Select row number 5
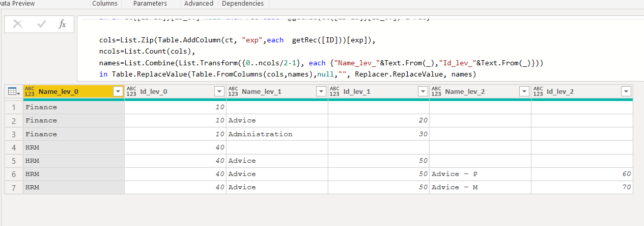Viewport: 644px width, 226px height. pos(14,161)
